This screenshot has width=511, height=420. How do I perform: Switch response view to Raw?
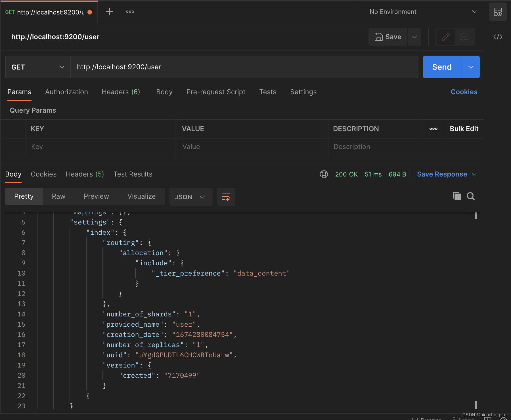(x=58, y=196)
